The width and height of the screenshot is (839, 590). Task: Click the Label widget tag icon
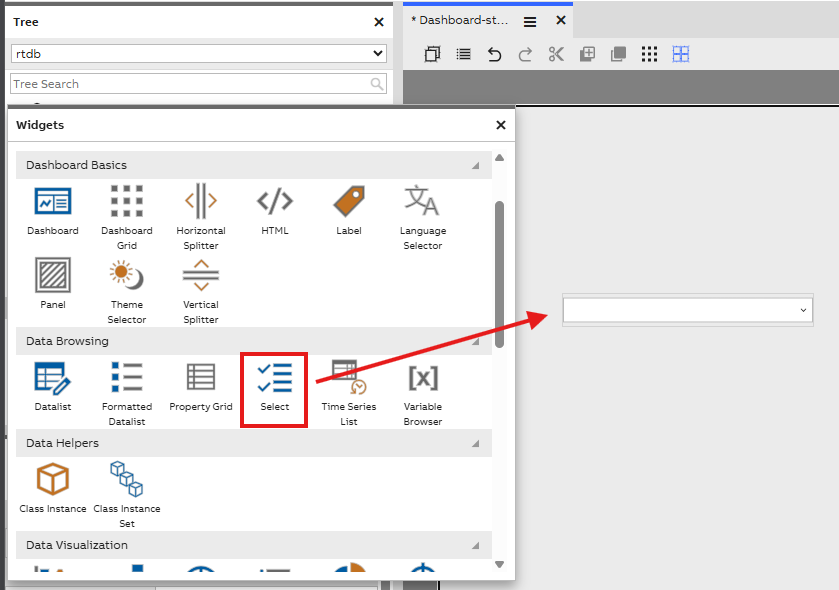349,201
